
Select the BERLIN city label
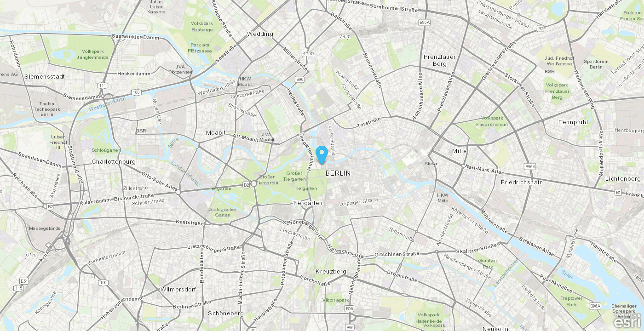click(338, 173)
